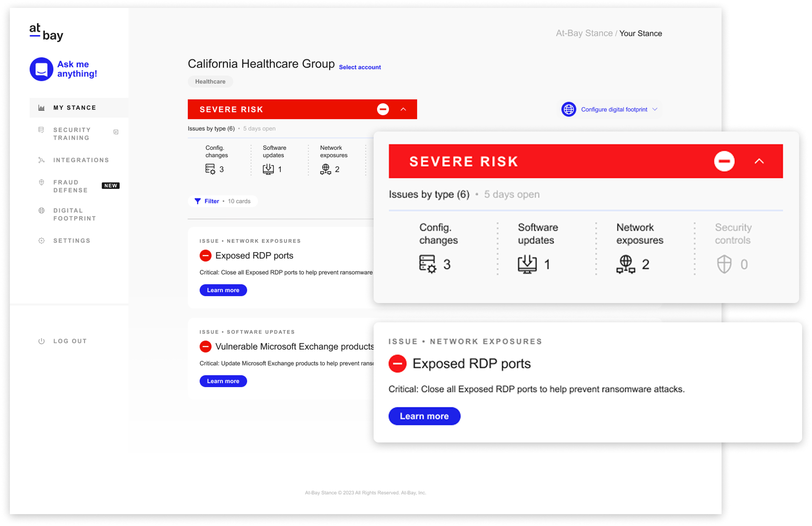
Task: Click the Settings gear icon
Action: pyautogui.click(x=42, y=241)
